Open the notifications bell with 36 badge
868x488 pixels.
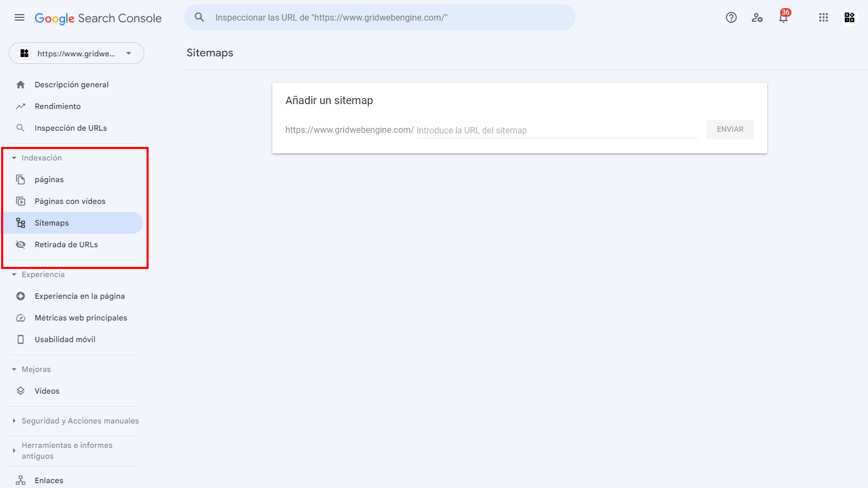[783, 17]
